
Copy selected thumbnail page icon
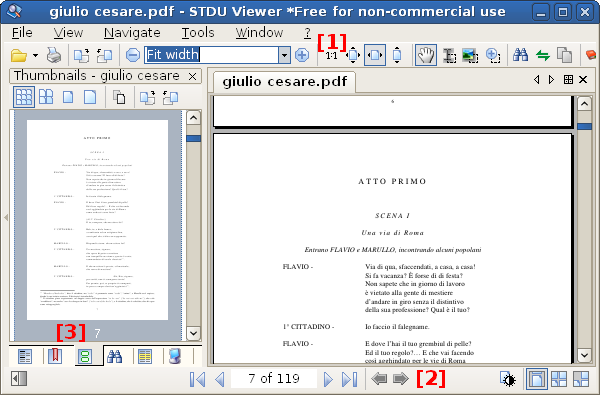[119, 97]
